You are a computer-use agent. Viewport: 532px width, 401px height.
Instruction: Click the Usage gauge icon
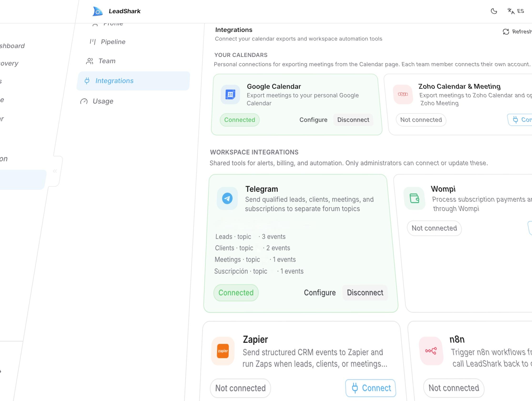[x=84, y=101]
